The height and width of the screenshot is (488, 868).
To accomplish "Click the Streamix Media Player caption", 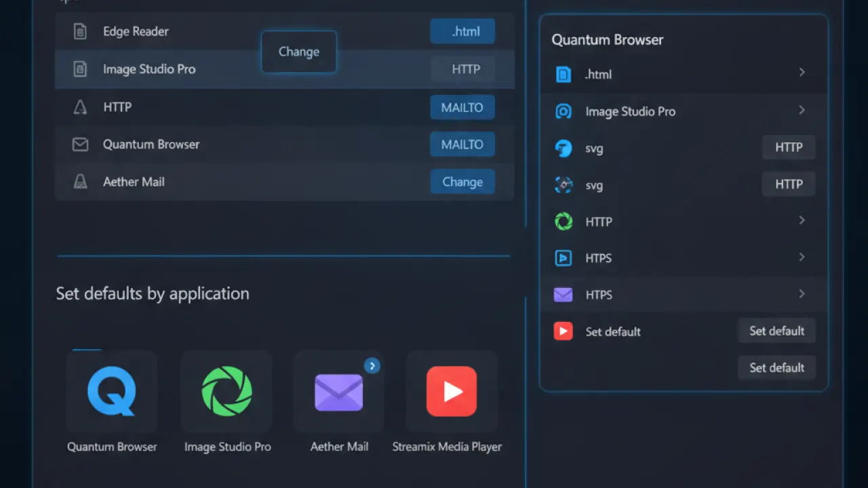I will 448,447.
